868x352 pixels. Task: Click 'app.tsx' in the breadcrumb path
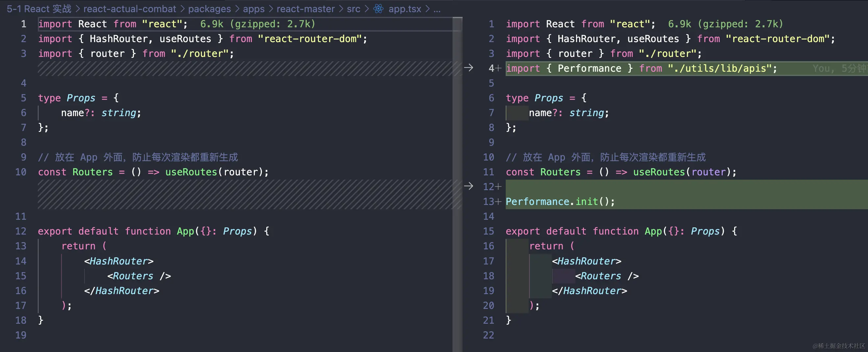(405, 9)
